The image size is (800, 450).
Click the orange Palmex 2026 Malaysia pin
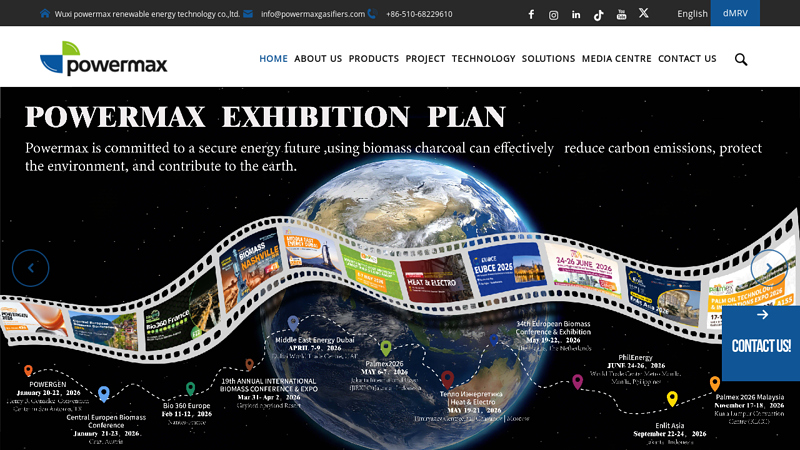[x=715, y=383]
